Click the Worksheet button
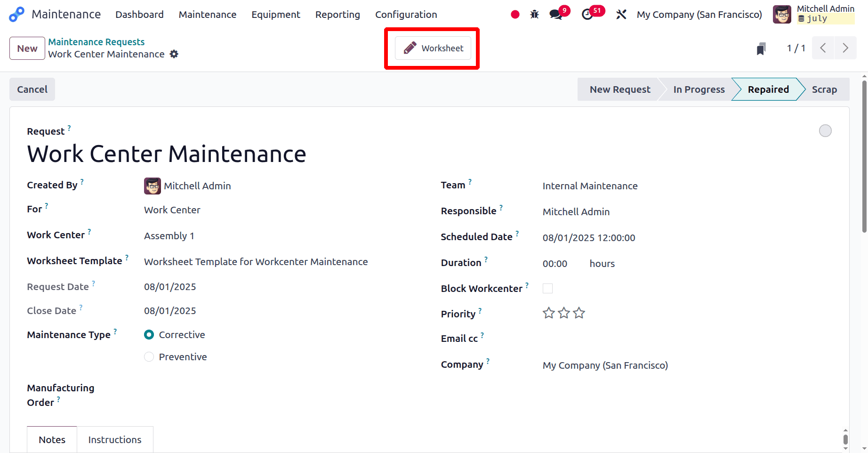868x453 pixels. click(x=433, y=48)
